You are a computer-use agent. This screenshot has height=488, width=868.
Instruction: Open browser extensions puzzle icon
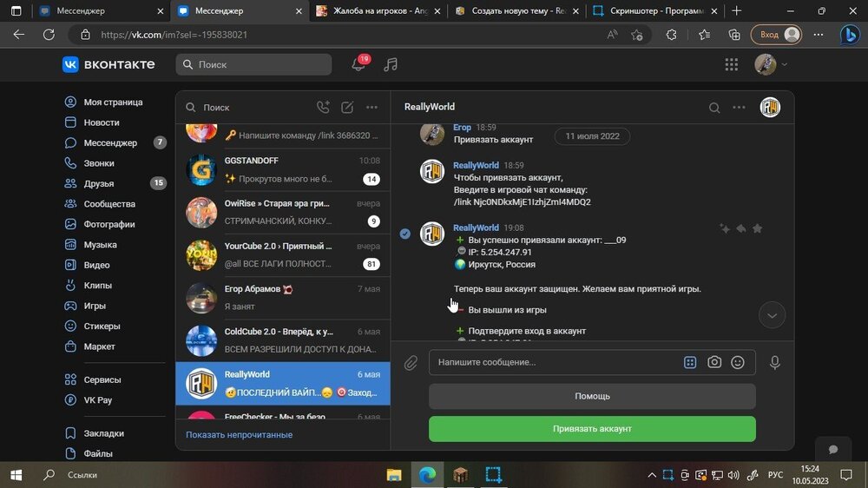click(671, 35)
